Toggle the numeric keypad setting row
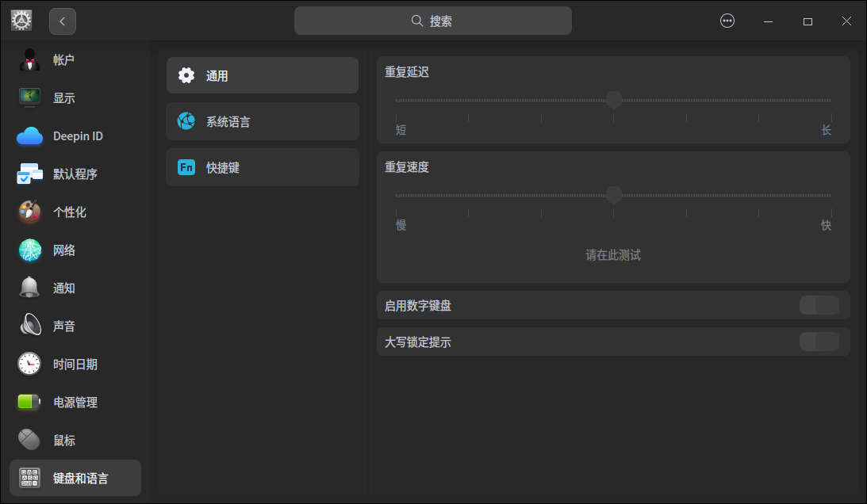 coord(611,304)
